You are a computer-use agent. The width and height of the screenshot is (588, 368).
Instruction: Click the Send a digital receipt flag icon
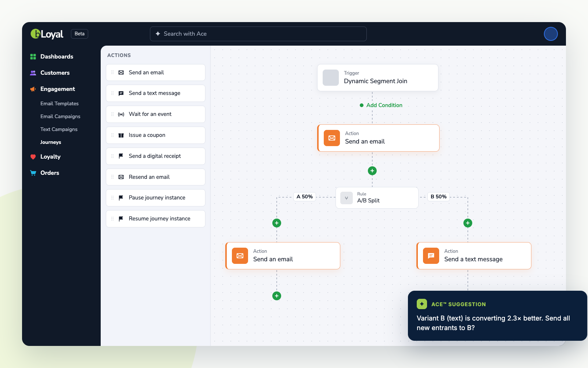click(x=121, y=156)
